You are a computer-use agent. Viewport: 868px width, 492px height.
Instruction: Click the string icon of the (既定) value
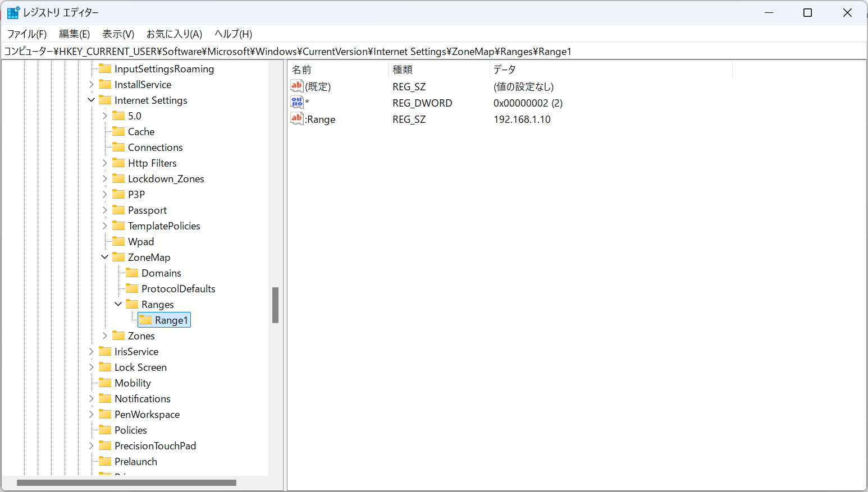(x=297, y=86)
